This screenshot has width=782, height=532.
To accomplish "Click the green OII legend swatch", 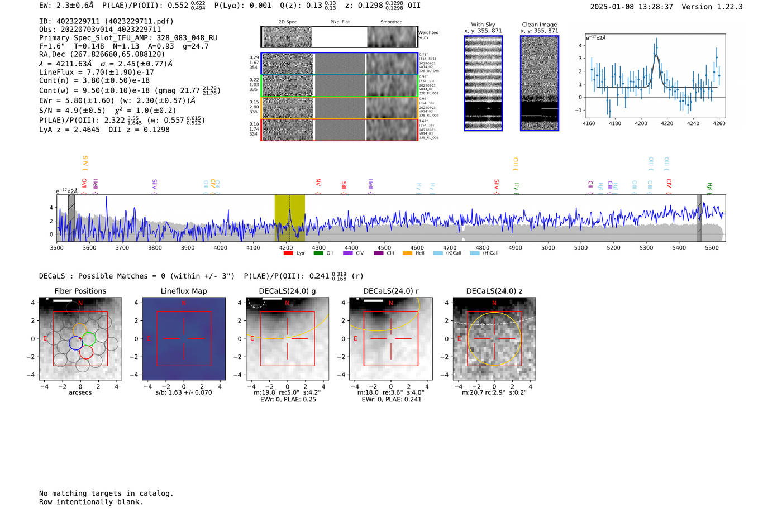I will tap(318, 253).
